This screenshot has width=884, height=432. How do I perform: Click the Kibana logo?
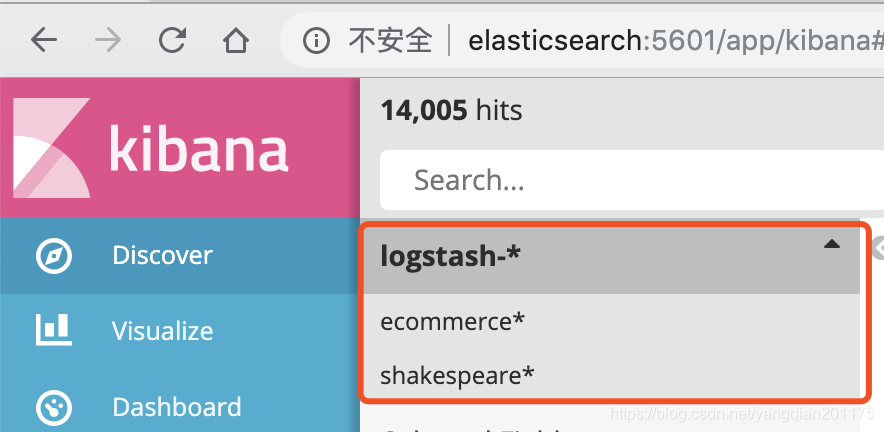click(150, 148)
